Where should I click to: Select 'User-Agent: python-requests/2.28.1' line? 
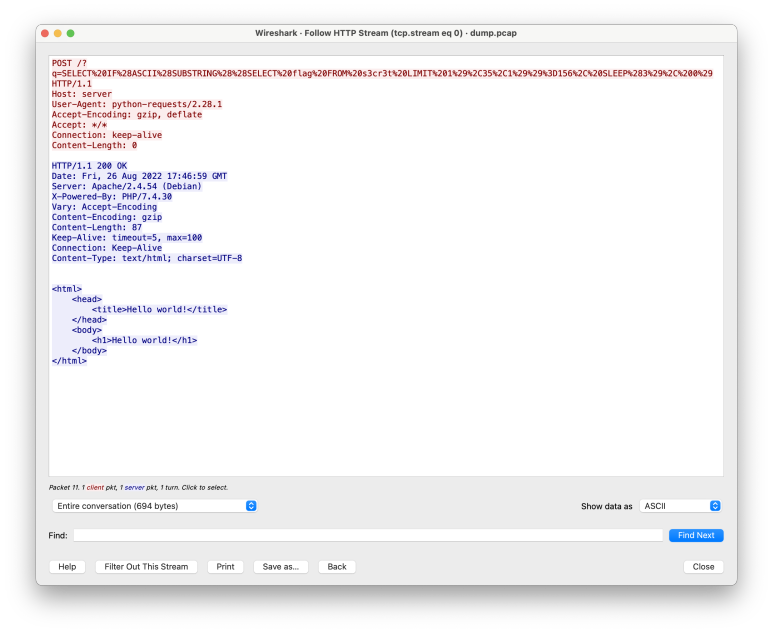tap(137, 104)
